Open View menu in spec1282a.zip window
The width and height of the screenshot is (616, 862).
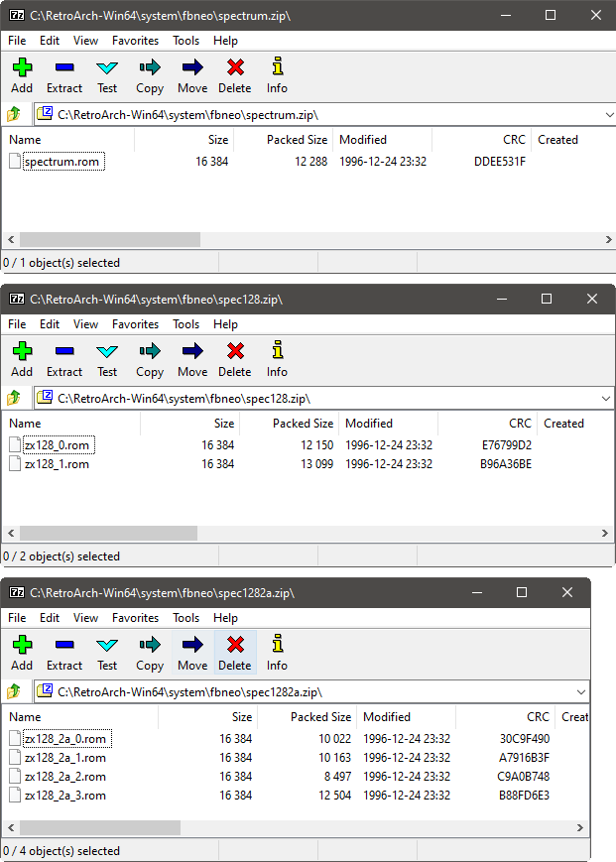point(85,618)
